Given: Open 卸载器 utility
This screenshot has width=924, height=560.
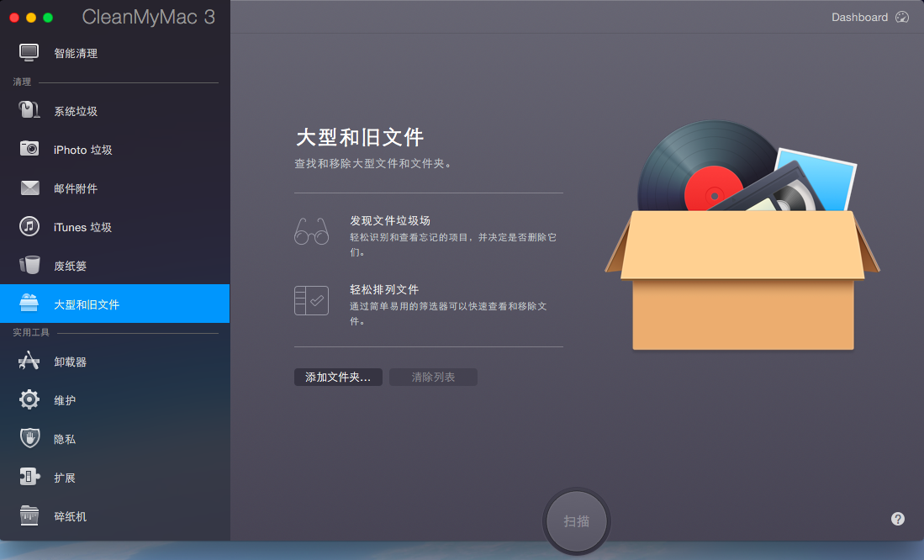Looking at the screenshot, I should (115, 362).
